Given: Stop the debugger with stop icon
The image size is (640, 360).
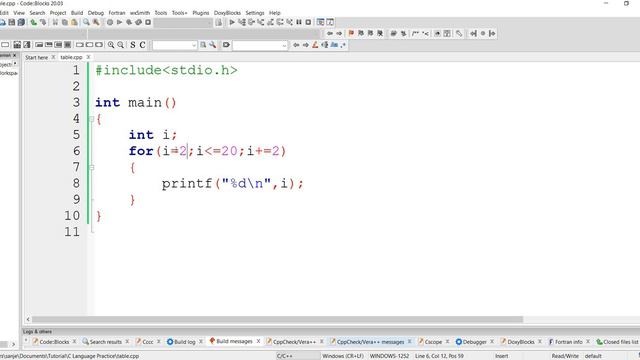Looking at the screenshot, I should [309, 22].
